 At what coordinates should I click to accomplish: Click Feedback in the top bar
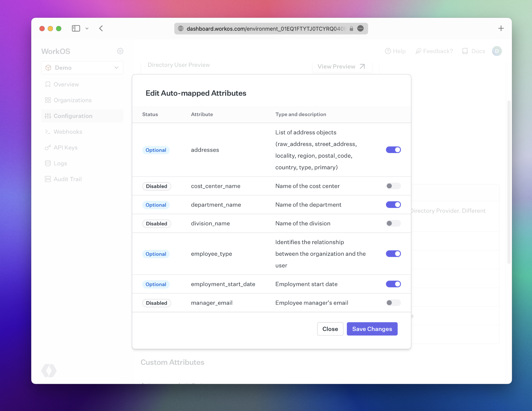click(x=434, y=51)
